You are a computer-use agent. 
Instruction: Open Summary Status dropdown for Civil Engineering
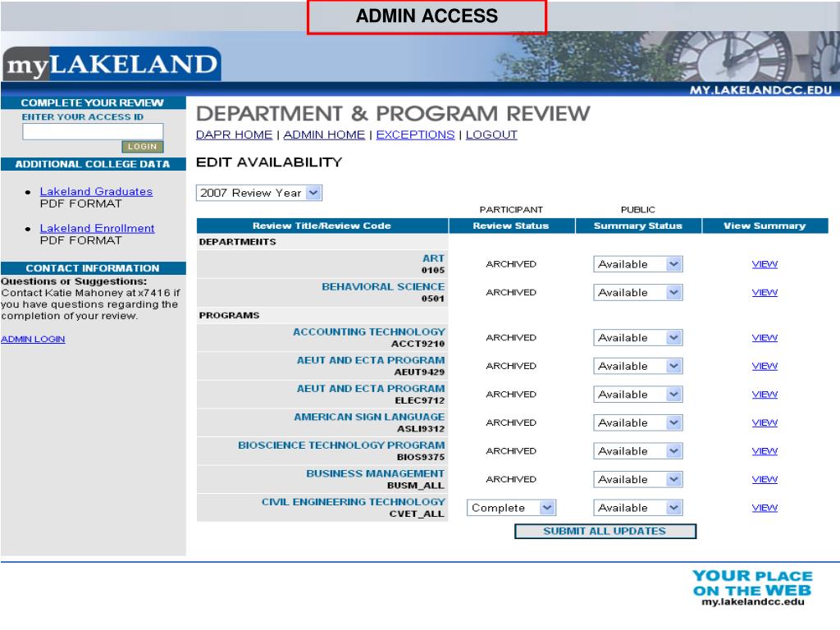(x=637, y=508)
